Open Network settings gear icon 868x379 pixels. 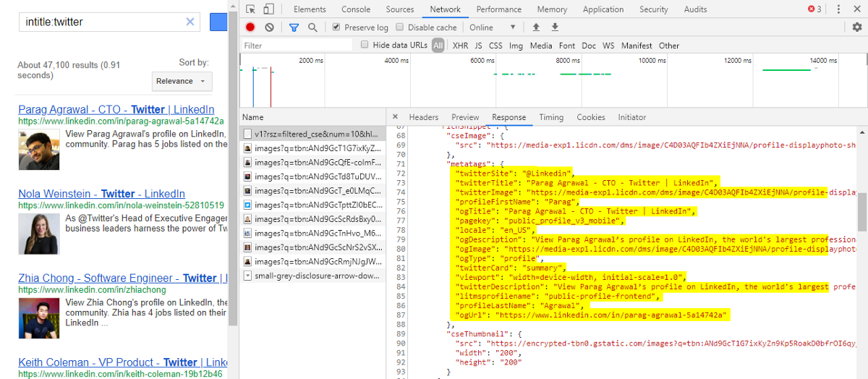coord(857,27)
